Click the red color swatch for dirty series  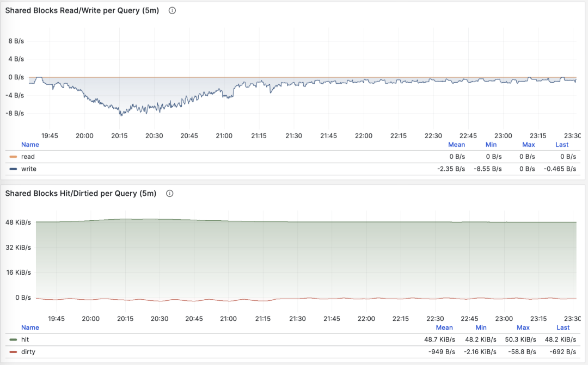[14, 352]
